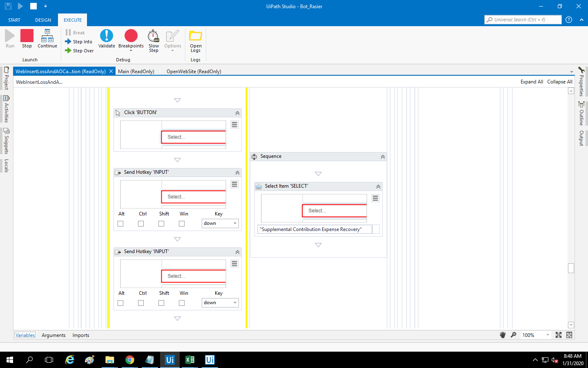Check Alt in second Send Hotkey
588x368 pixels.
[120, 303]
